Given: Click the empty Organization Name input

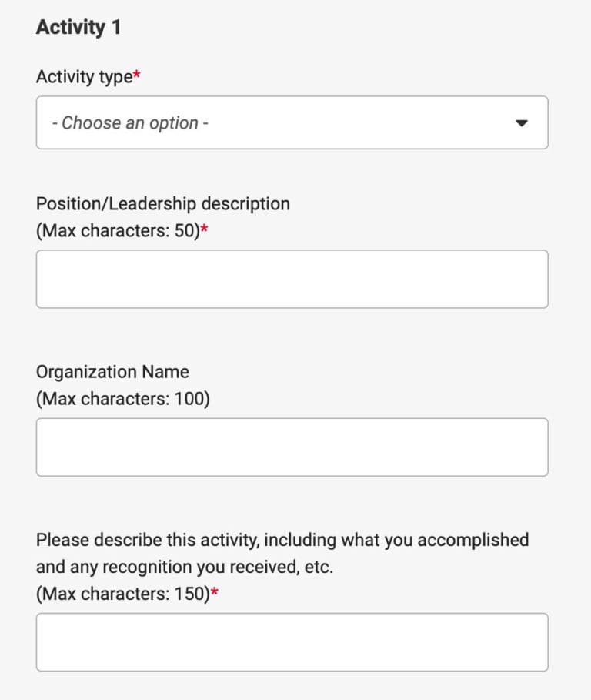Looking at the screenshot, I should (292, 447).
